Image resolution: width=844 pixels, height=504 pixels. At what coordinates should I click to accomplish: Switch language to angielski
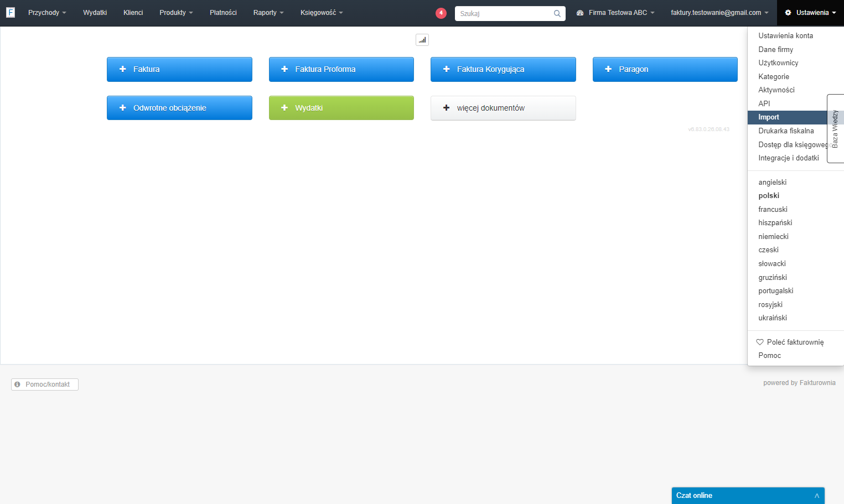(772, 182)
